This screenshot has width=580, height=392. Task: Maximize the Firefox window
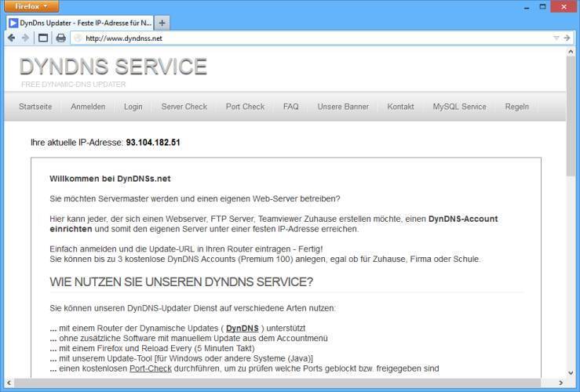point(542,7)
